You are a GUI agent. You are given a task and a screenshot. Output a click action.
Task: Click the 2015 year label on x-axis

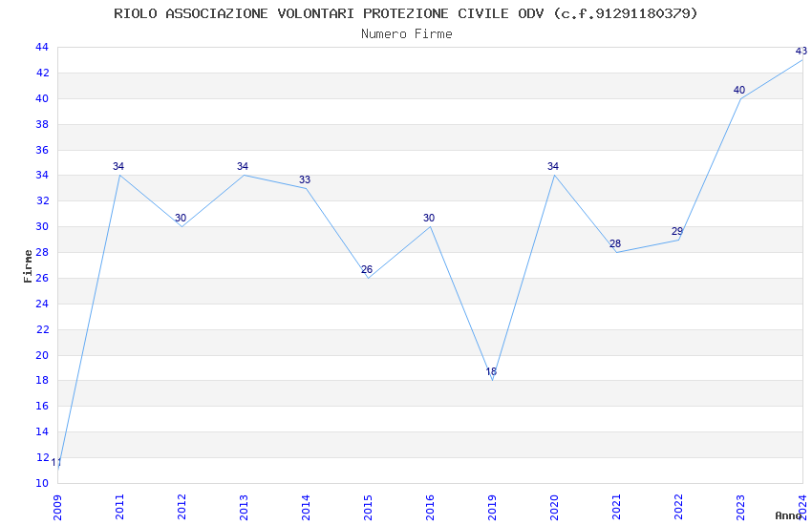pos(368,508)
